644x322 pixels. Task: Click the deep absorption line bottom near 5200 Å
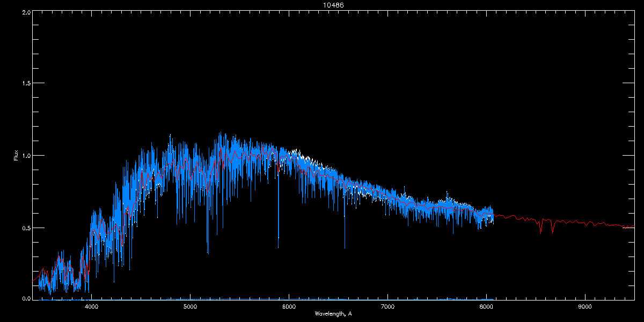pos(208,252)
